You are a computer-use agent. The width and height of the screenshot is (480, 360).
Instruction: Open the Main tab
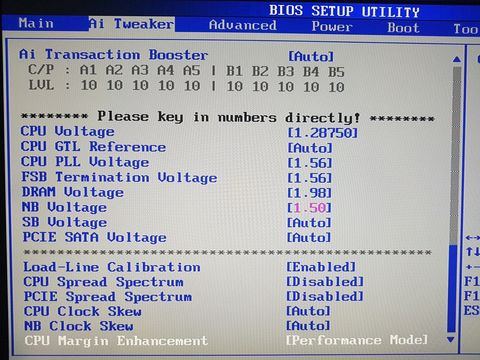point(36,23)
